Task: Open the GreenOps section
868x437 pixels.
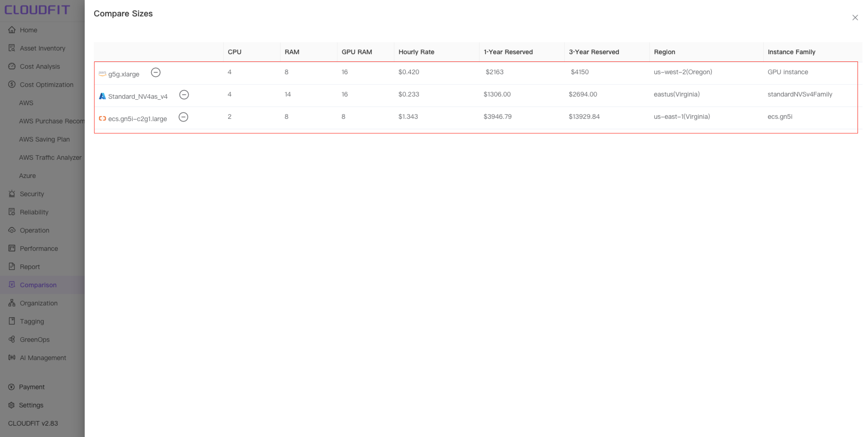Action: pos(35,340)
